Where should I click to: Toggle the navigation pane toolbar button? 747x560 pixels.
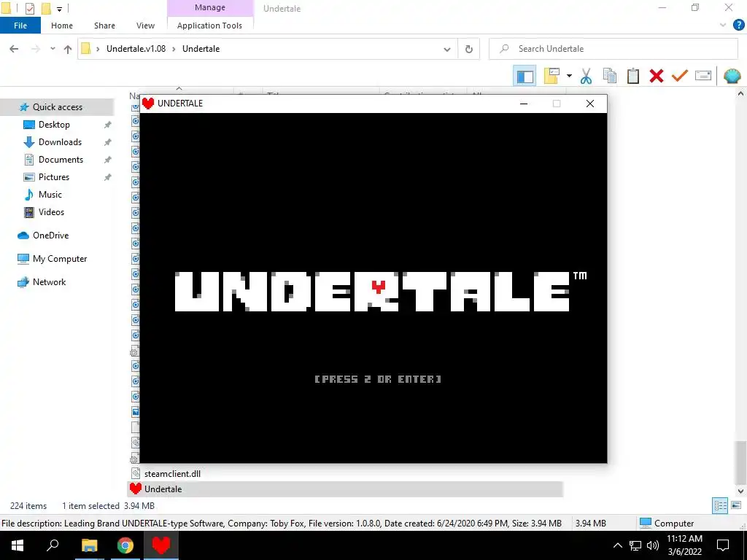(525, 76)
